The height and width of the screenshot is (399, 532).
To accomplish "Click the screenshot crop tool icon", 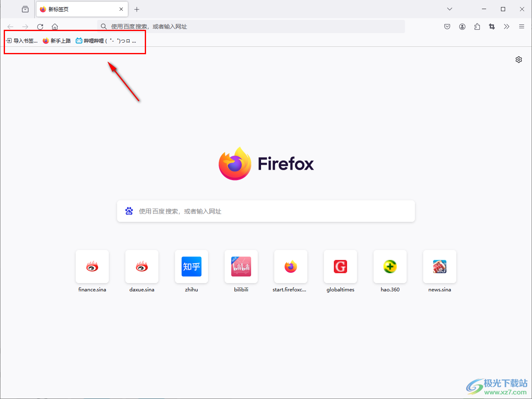I will pos(492,26).
